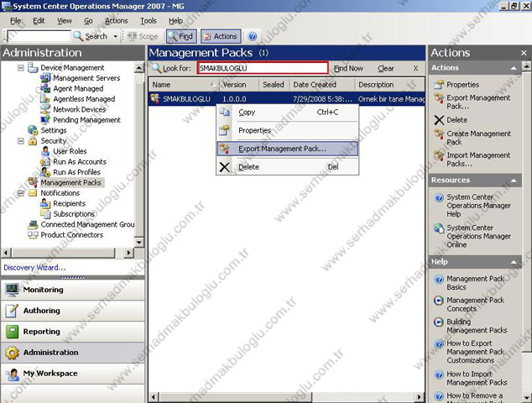The width and height of the screenshot is (532, 403).
Task: Click the Network Devices icon
Action: point(45,109)
